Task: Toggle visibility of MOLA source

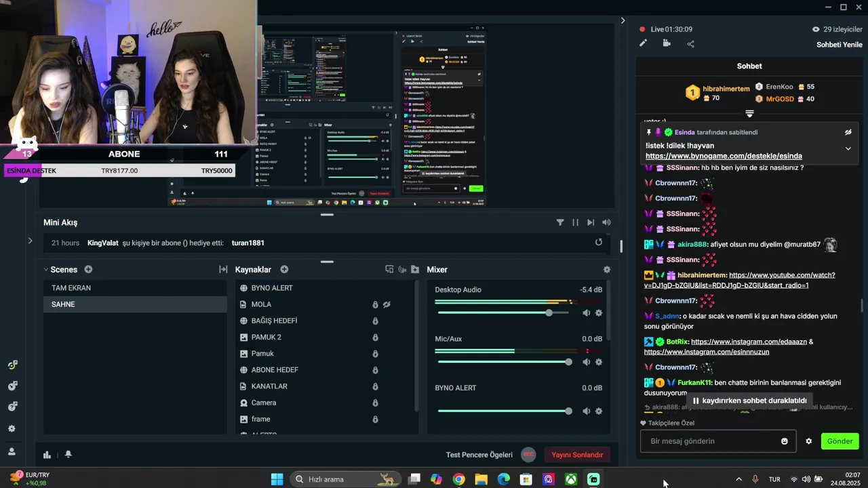Action: (387, 304)
